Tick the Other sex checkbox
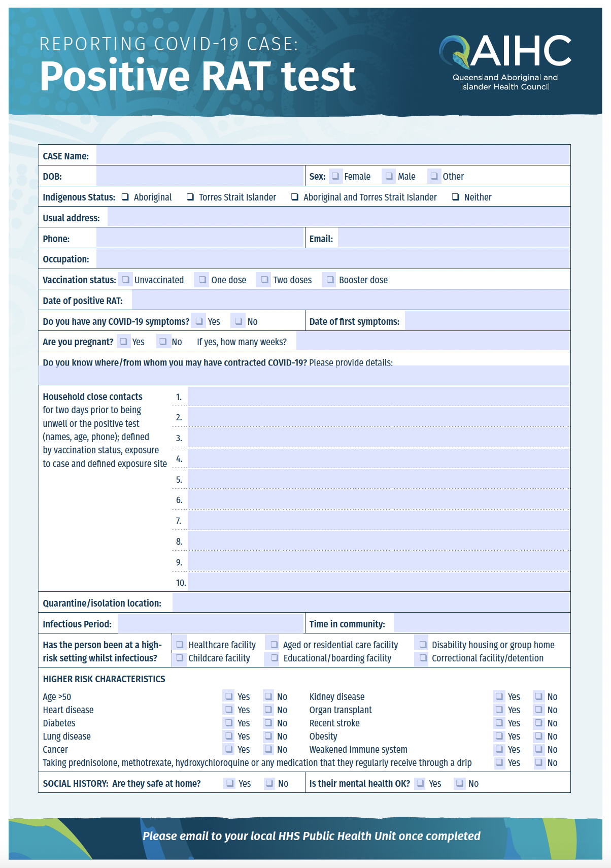 [x=434, y=176]
